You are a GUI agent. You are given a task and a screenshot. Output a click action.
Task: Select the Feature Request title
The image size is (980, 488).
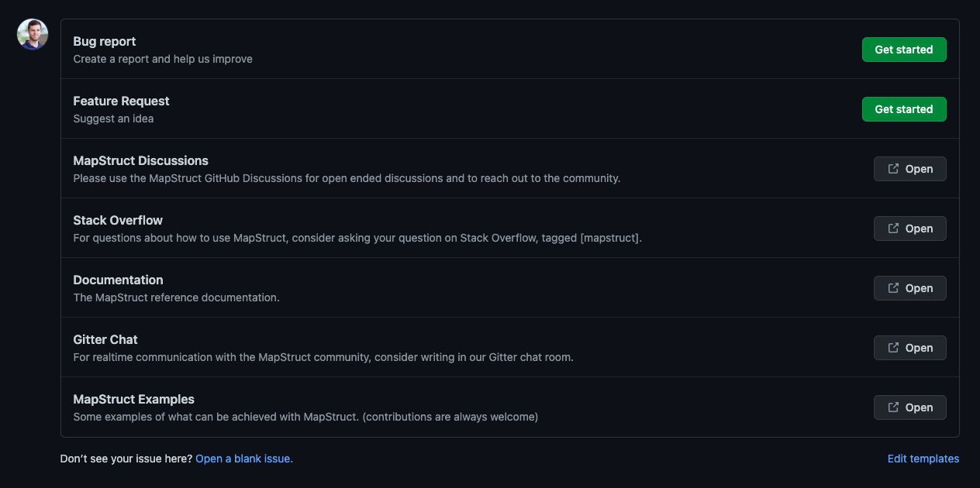pos(121,101)
